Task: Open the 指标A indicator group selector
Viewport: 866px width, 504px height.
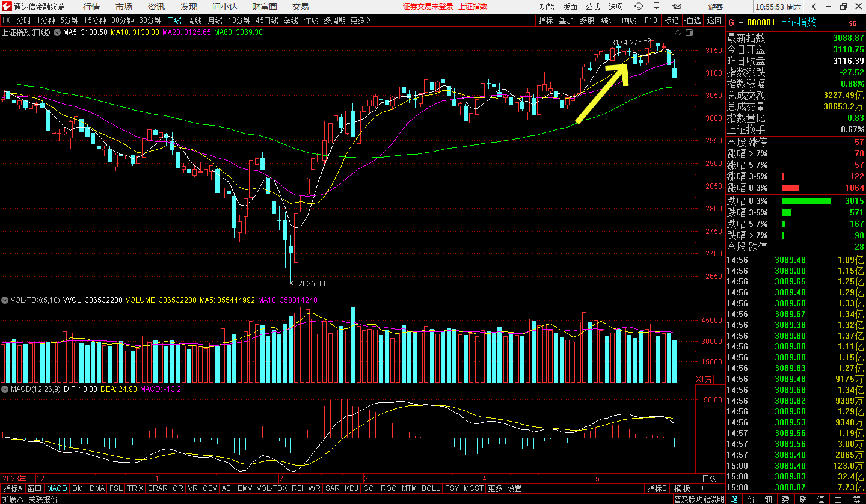Action: (x=13, y=488)
